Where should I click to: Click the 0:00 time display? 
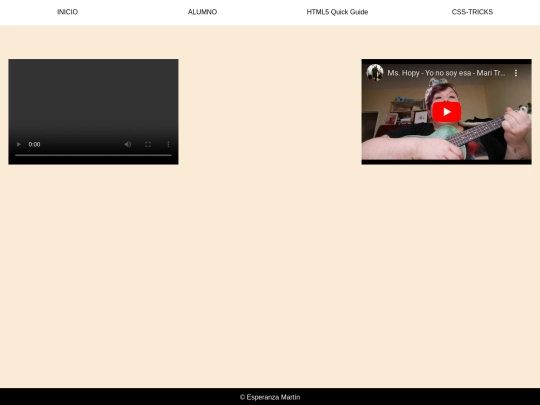34,144
